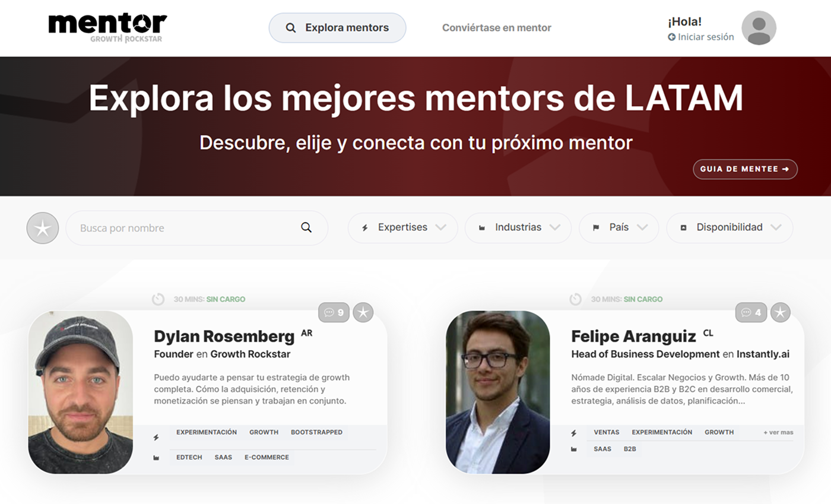Click the arrow icon next to Iniciar sesión
Viewport: 831px width, 504px height.
pos(671,37)
